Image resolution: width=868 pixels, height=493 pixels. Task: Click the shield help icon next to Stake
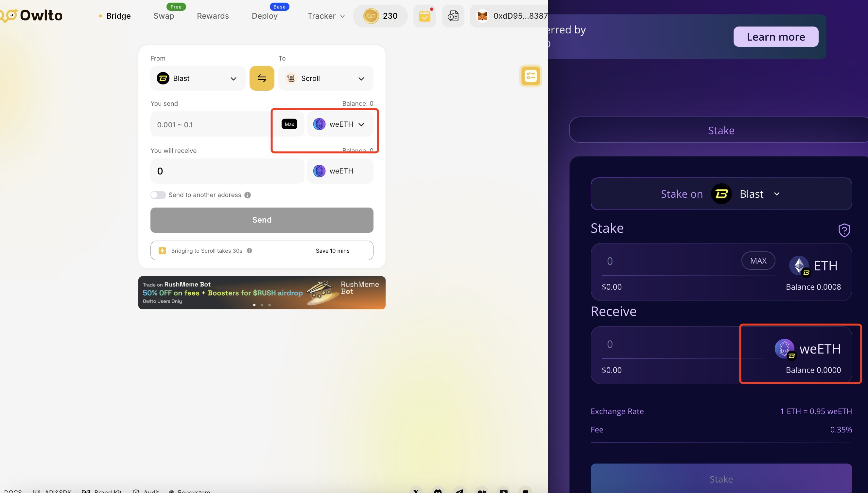point(844,230)
